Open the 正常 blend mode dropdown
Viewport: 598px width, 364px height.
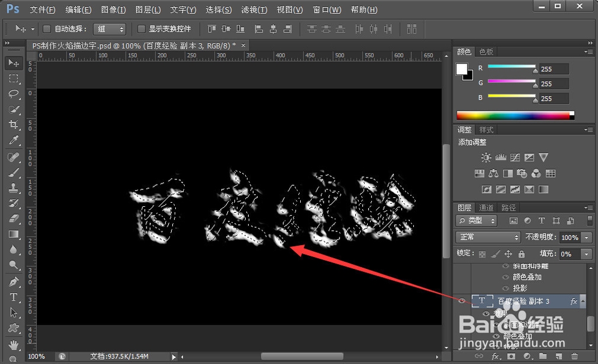(488, 237)
